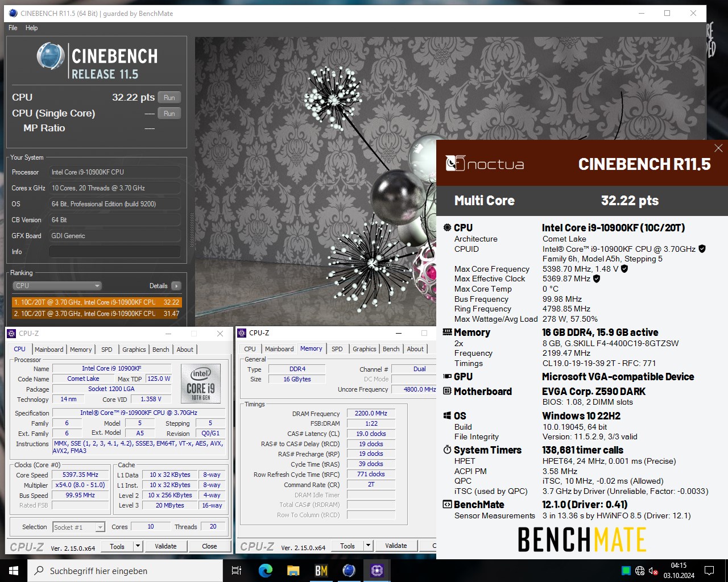Click the Cinebench Processor name field
The image size is (728, 582).
115,172
